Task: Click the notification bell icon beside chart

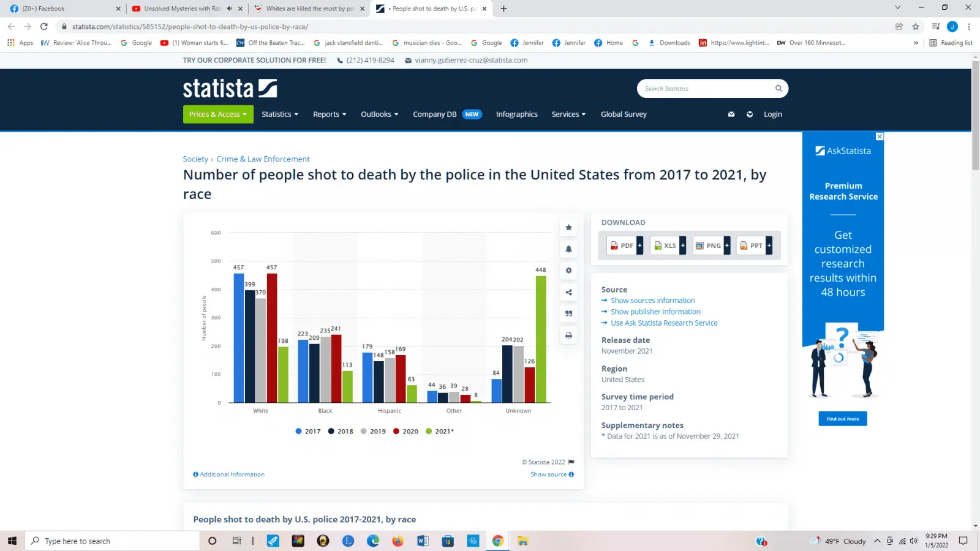Action: coord(568,249)
